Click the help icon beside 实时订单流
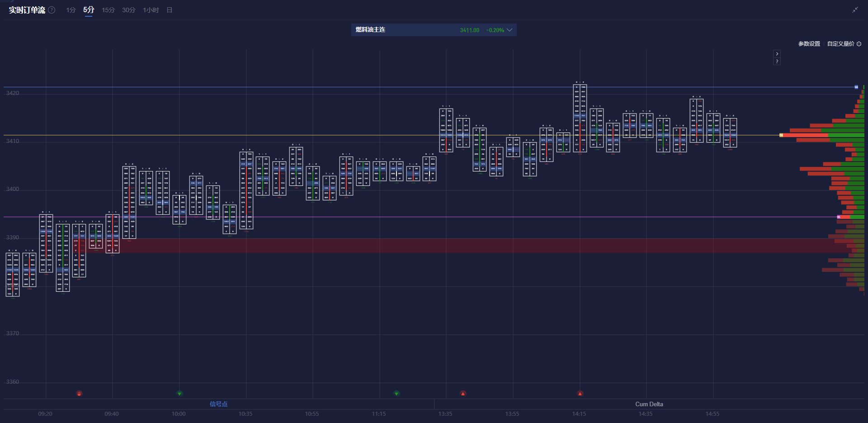 [52, 10]
